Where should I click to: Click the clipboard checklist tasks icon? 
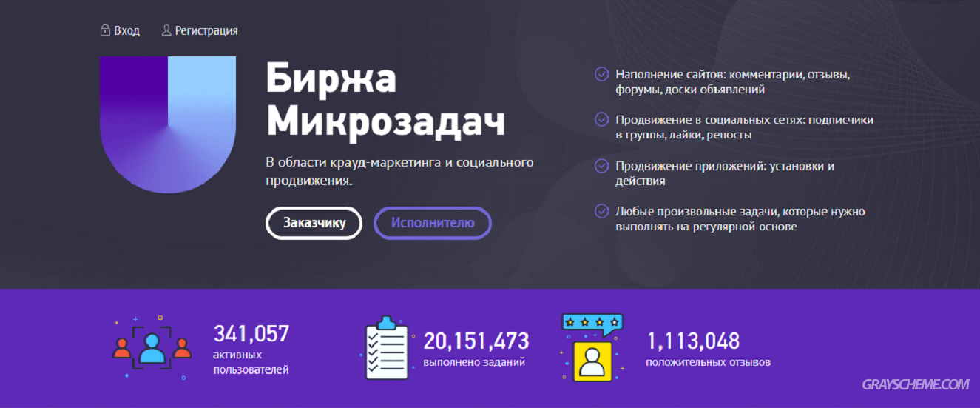387,348
